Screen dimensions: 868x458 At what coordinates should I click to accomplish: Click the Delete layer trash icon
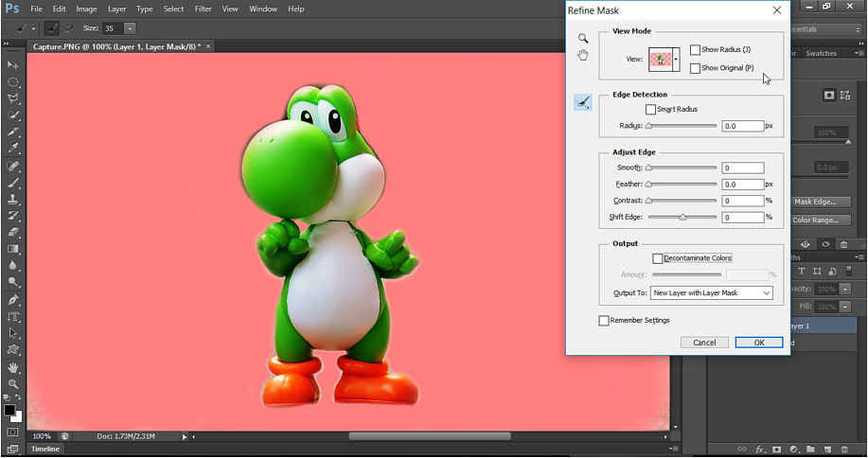[x=844, y=449]
